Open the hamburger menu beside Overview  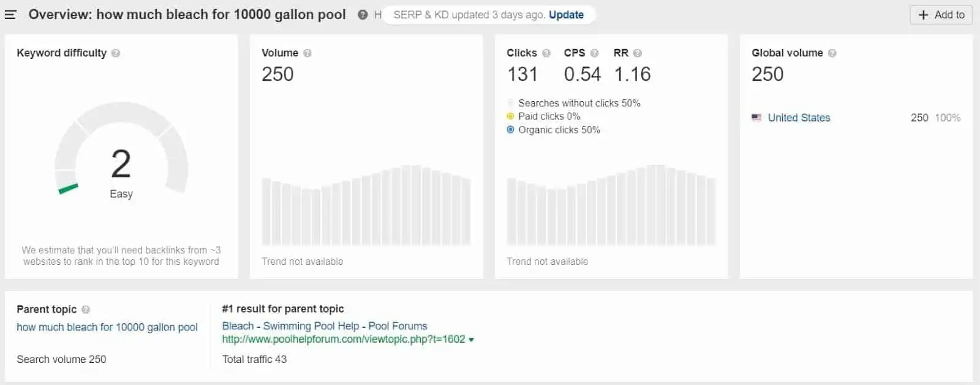pyautogui.click(x=10, y=15)
